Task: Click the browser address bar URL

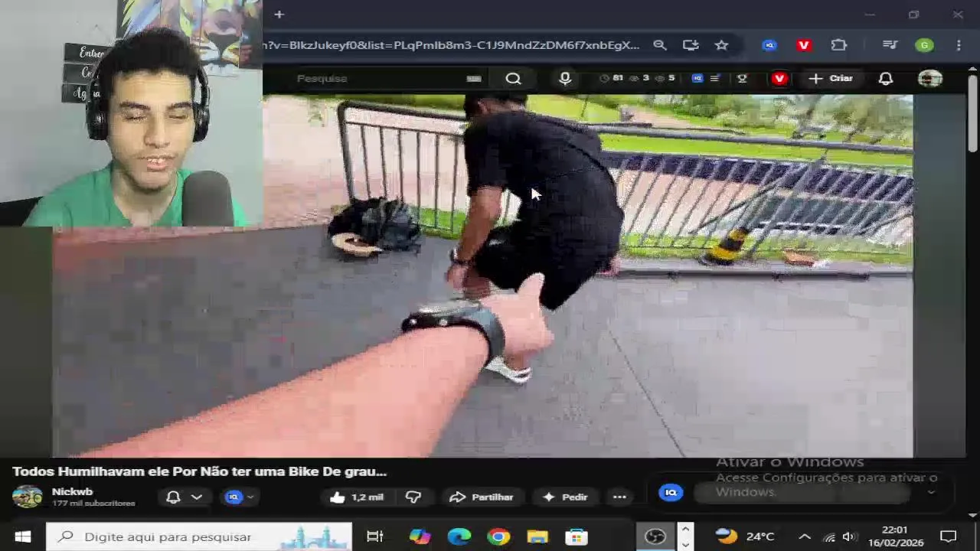Action: [x=451, y=45]
